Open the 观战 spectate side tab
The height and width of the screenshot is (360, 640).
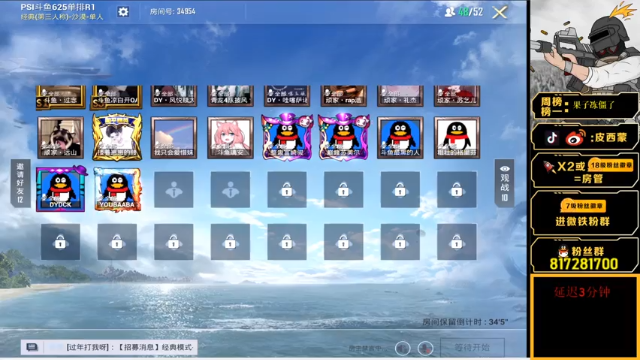(504, 183)
